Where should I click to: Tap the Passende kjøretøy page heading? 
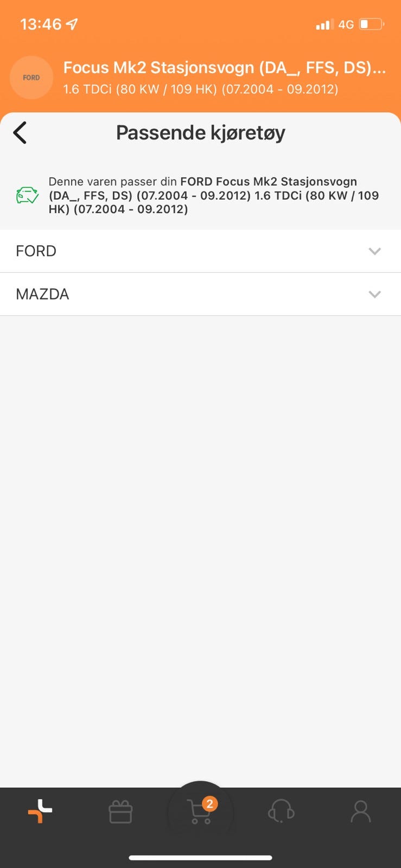pos(200,133)
